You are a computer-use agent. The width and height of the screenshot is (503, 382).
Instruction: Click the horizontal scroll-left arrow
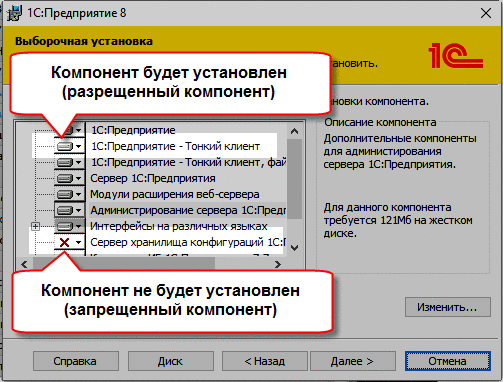24,264
